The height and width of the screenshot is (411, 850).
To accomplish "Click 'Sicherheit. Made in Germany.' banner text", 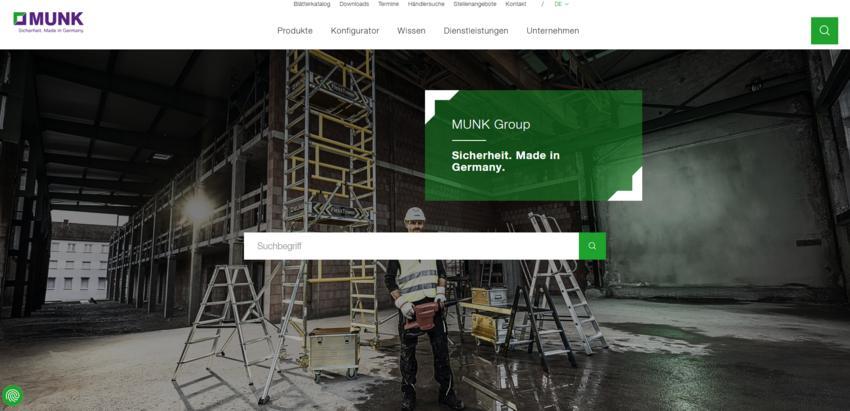I will (x=506, y=162).
